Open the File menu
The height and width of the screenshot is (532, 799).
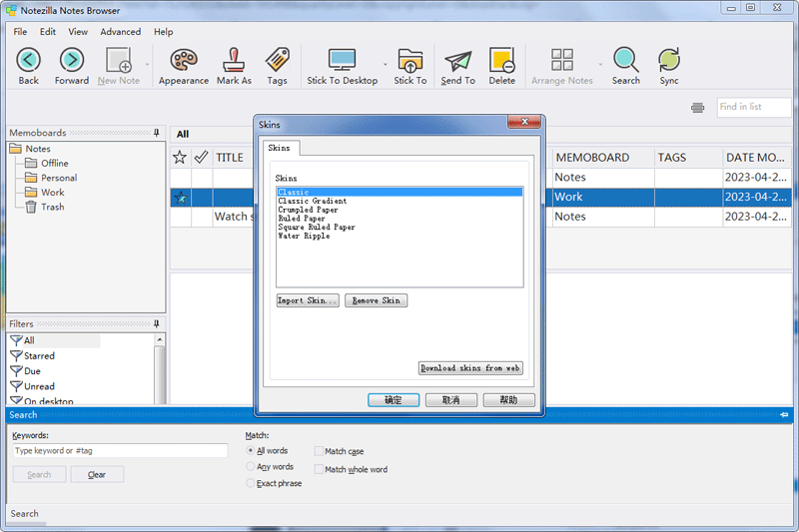coord(20,32)
